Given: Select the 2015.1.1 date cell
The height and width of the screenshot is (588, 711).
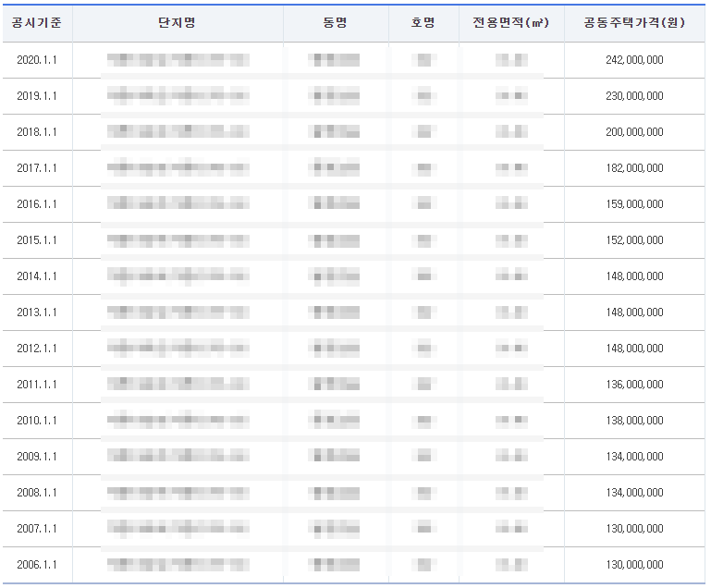Looking at the screenshot, I should 37,239.
